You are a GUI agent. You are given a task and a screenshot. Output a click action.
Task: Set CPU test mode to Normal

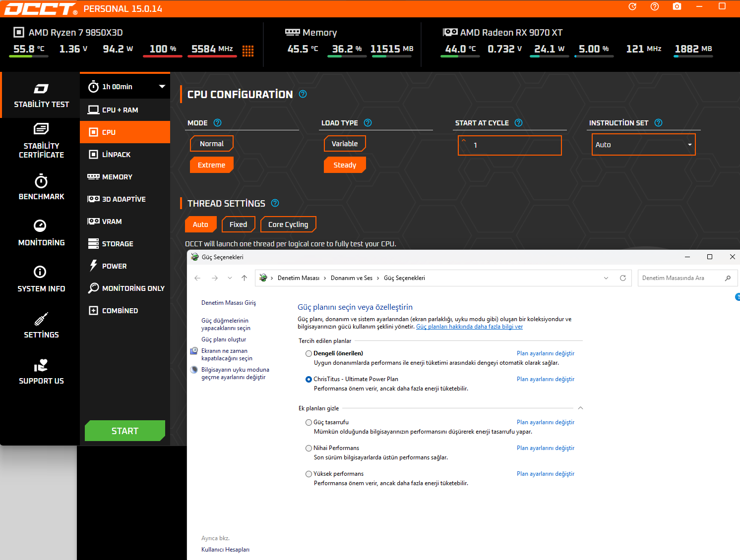[212, 144]
